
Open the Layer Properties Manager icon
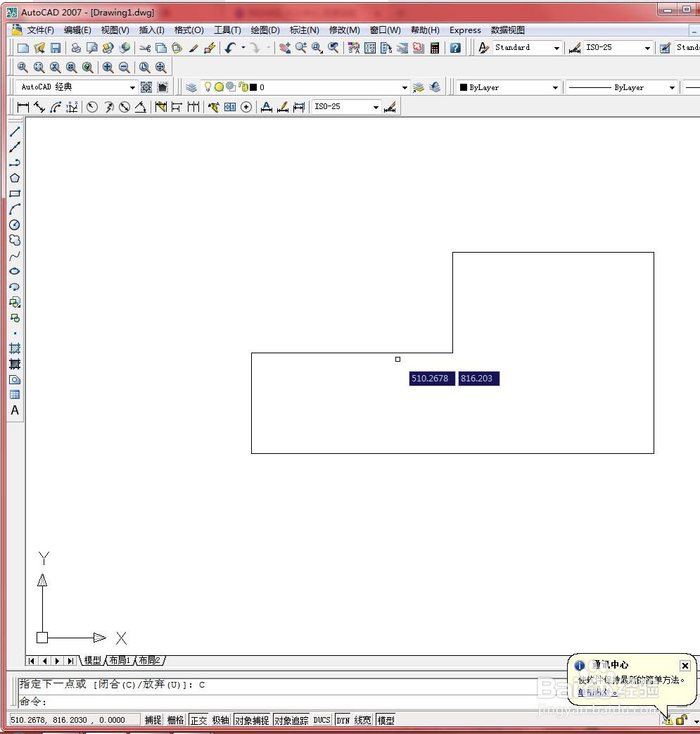tap(191, 87)
